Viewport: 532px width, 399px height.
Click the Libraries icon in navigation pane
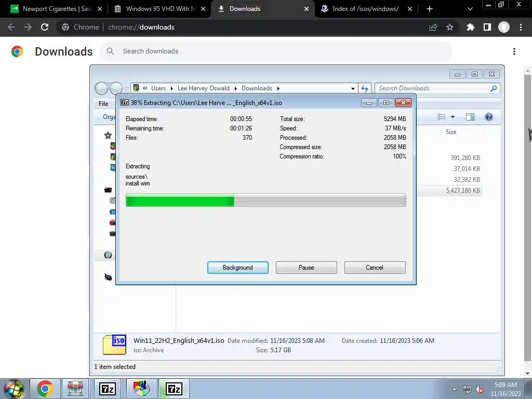(108, 190)
